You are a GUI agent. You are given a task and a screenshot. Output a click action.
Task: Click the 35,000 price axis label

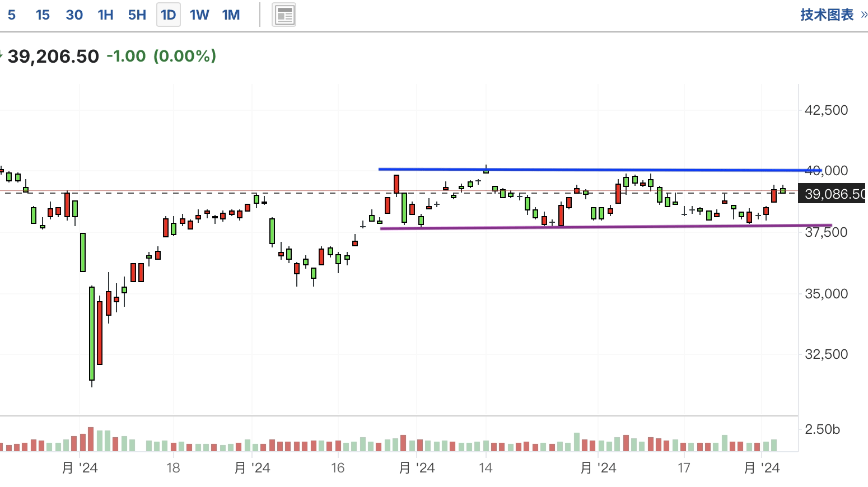coord(826,293)
